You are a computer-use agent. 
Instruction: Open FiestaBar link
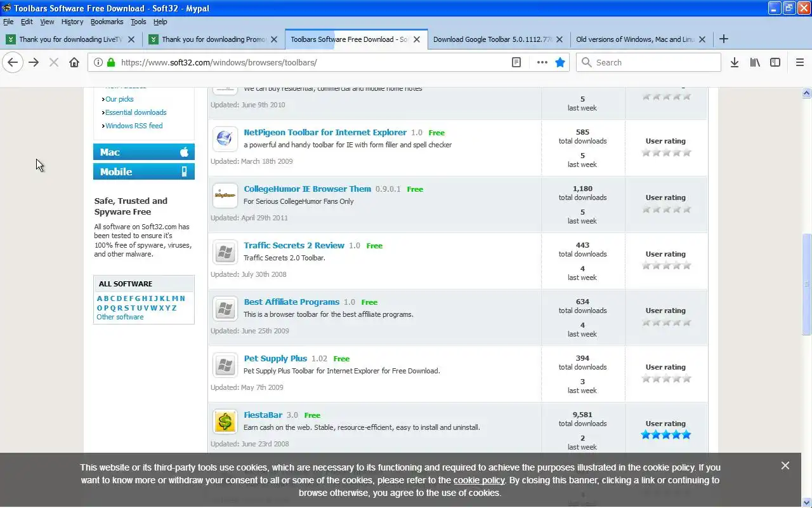(x=263, y=415)
